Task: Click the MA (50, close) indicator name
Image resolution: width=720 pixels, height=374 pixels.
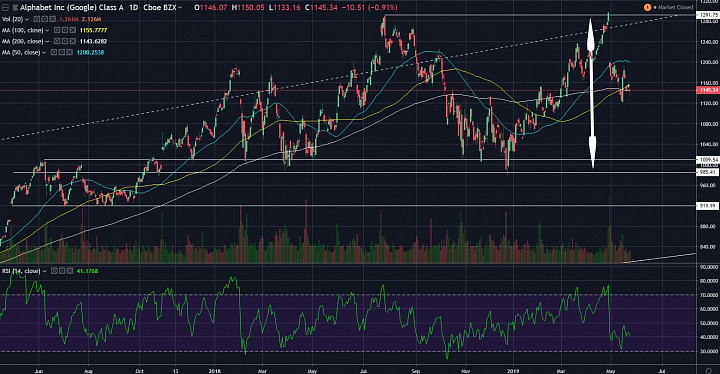Action: pyautogui.click(x=21, y=52)
